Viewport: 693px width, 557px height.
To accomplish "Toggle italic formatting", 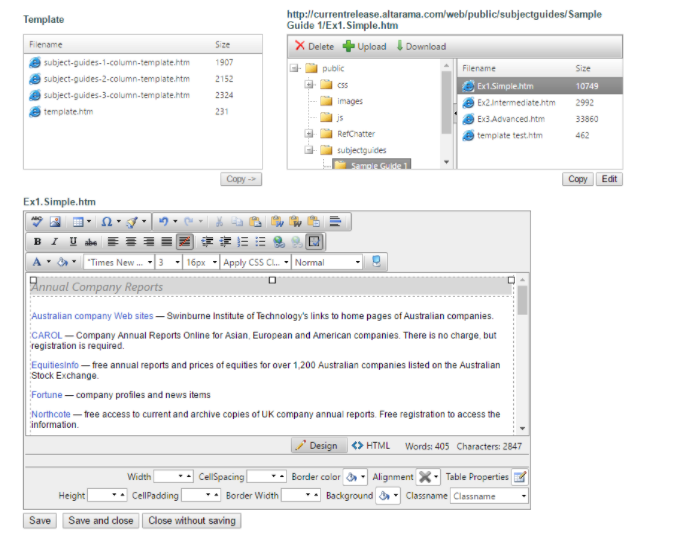I will click(55, 242).
